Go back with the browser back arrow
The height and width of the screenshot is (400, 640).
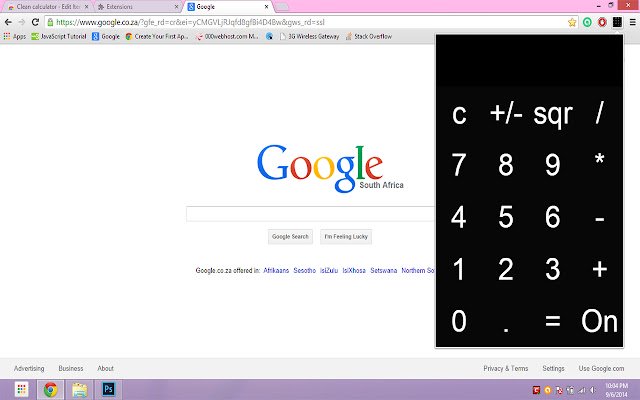click(x=8, y=22)
